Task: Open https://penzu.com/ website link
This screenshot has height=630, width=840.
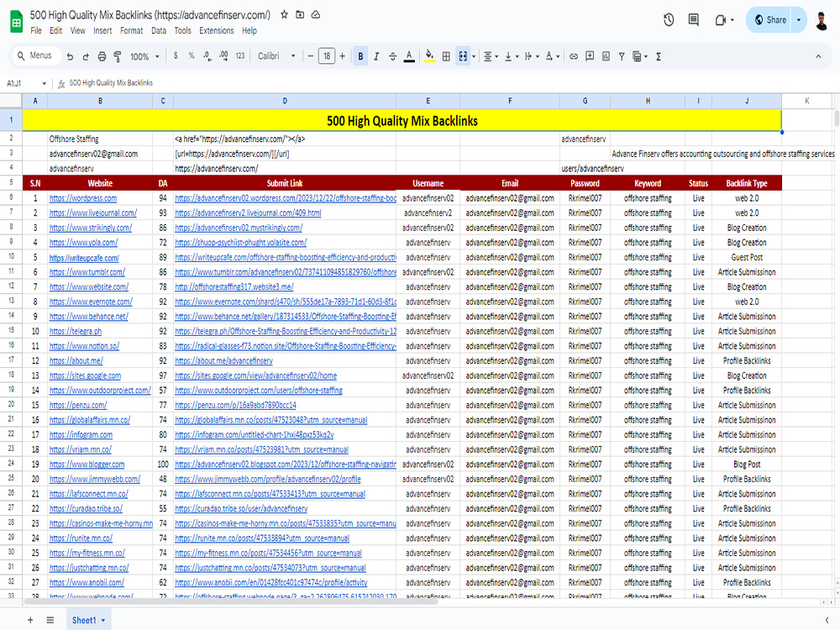Action: [77, 406]
